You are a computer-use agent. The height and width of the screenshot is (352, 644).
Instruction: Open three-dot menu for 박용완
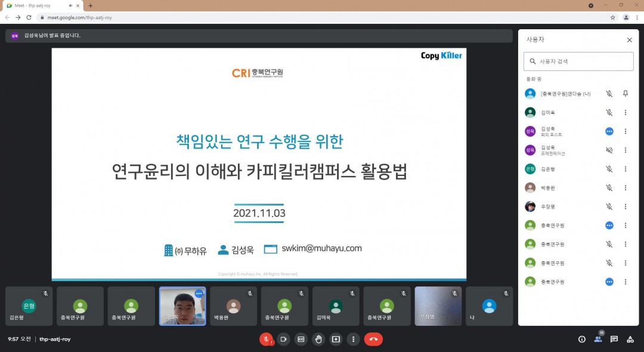626,187
